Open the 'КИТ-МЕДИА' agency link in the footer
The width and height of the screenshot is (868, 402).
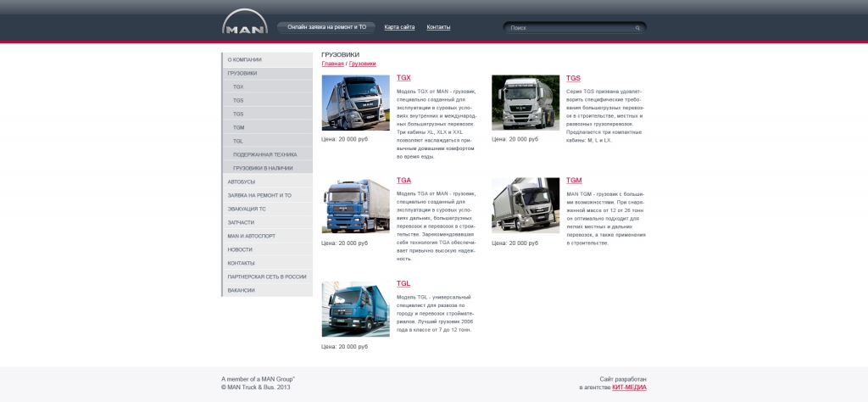[629, 388]
